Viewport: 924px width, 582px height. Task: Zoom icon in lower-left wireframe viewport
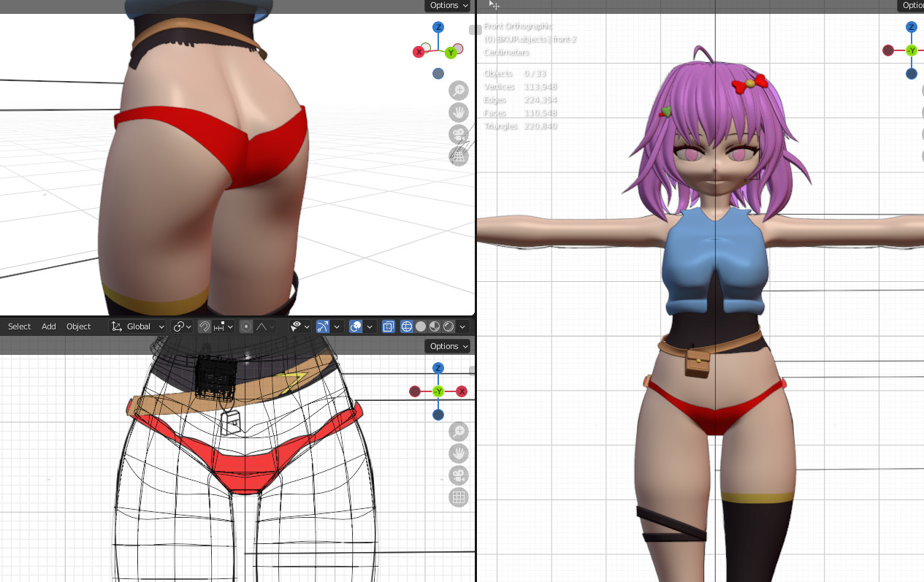click(459, 432)
